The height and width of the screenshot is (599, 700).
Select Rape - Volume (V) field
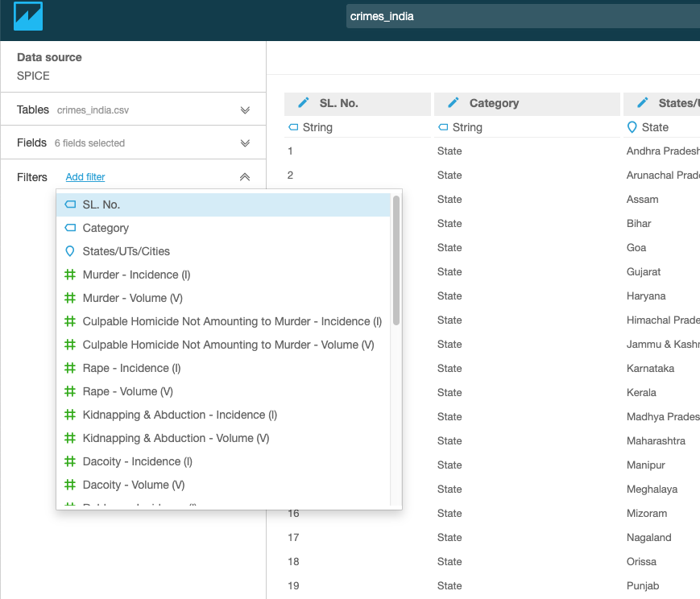tap(127, 391)
